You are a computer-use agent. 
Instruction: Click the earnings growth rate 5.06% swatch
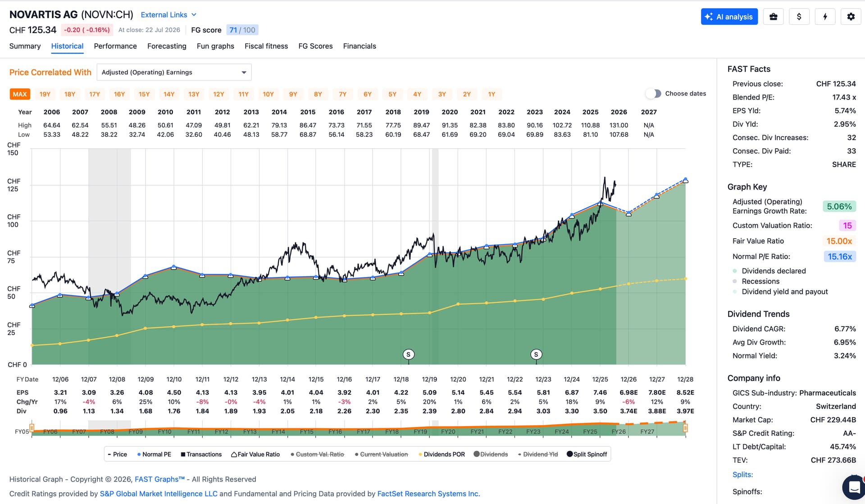[839, 207]
